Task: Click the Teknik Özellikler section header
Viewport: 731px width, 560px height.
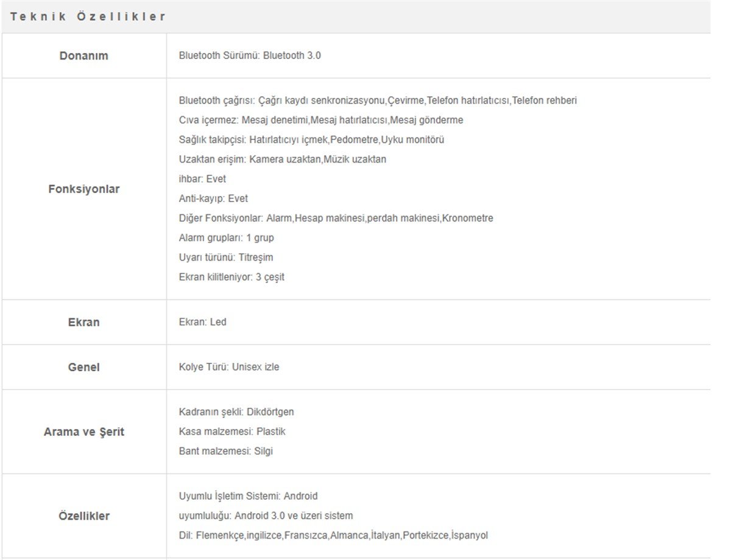Action: [x=88, y=16]
